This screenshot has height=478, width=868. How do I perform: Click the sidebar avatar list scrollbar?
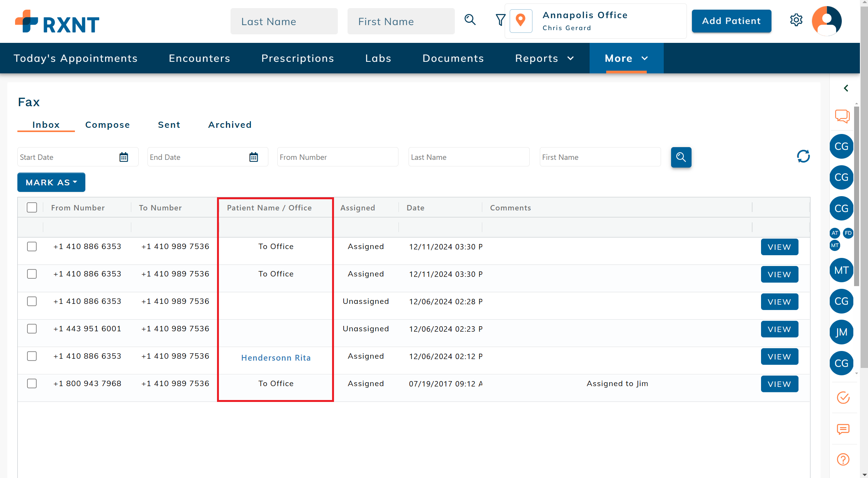pyautogui.click(x=856, y=196)
